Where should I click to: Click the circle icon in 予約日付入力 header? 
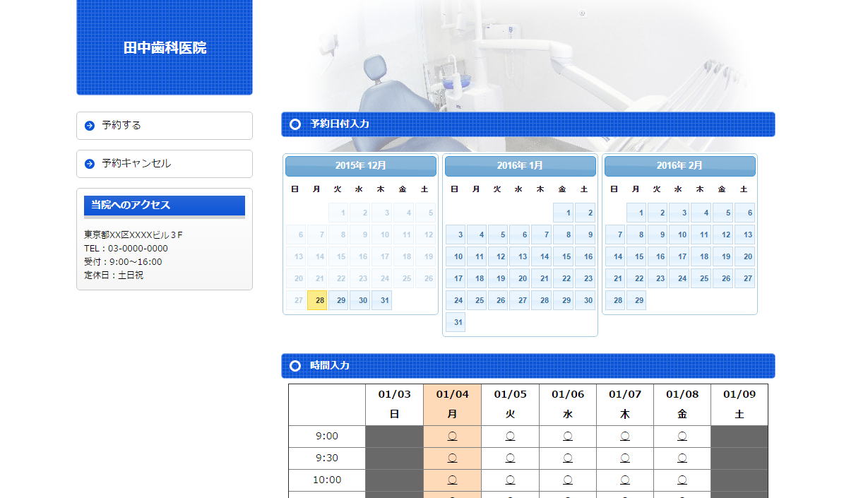tap(295, 124)
